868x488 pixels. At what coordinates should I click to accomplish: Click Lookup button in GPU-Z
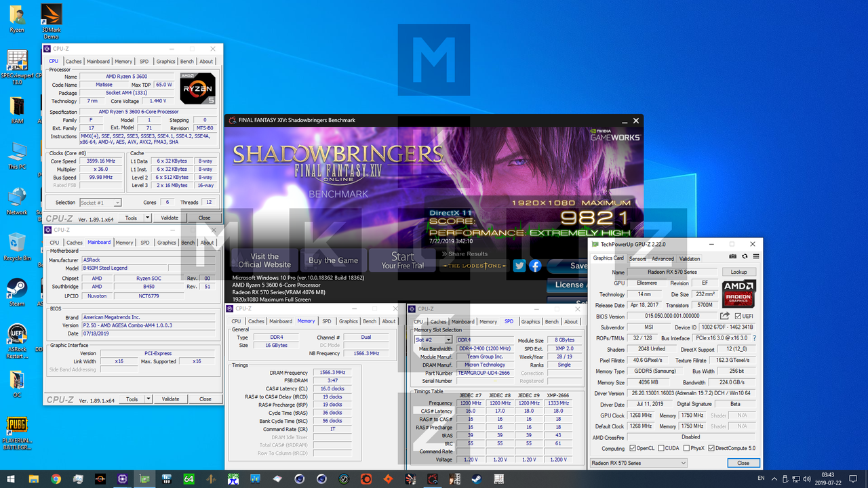pos(738,272)
